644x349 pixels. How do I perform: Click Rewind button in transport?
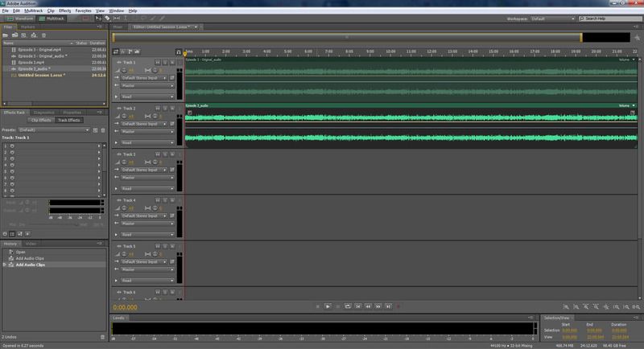pyautogui.click(x=368, y=306)
